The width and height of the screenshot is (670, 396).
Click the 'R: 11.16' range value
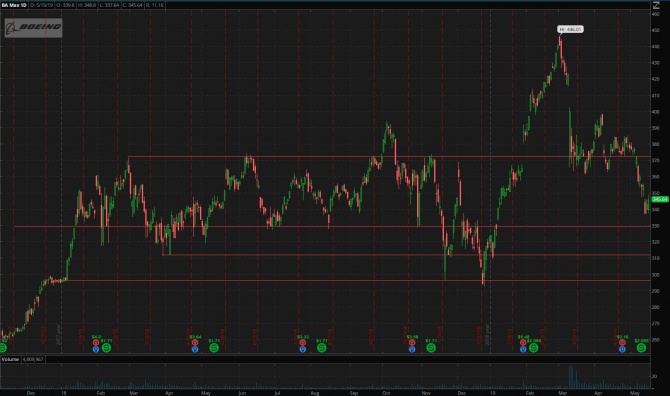click(x=155, y=5)
